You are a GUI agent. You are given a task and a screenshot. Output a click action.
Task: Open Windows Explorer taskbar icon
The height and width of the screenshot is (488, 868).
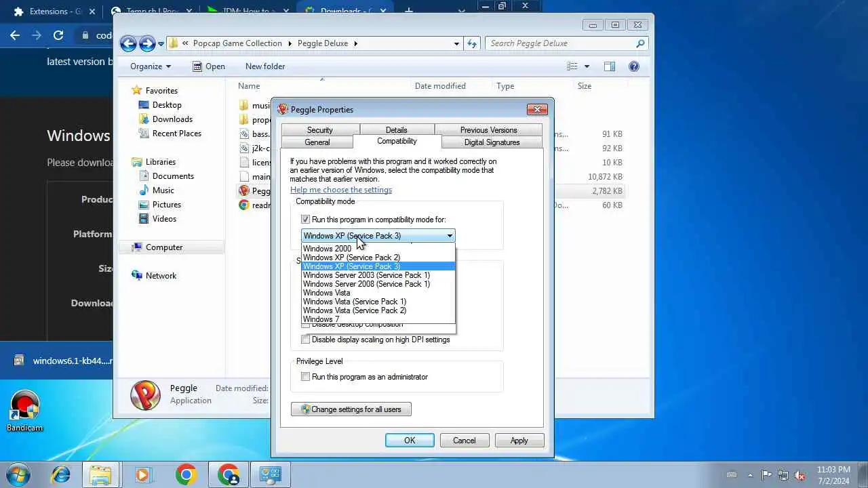click(101, 474)
